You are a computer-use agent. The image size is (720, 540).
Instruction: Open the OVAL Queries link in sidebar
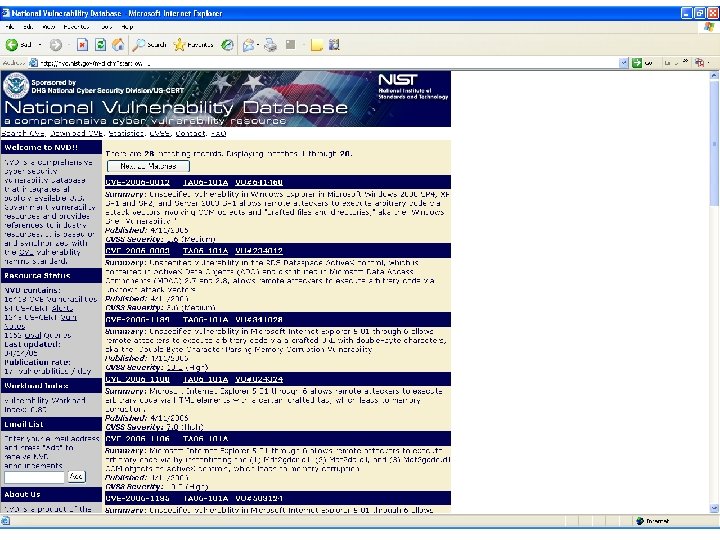[33, 335]
